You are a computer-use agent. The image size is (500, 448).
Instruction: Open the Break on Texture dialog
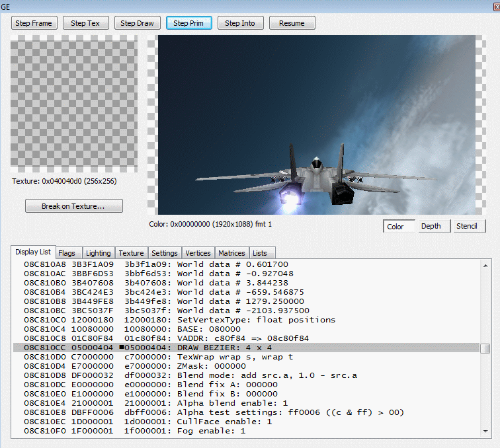coord(73,206)
